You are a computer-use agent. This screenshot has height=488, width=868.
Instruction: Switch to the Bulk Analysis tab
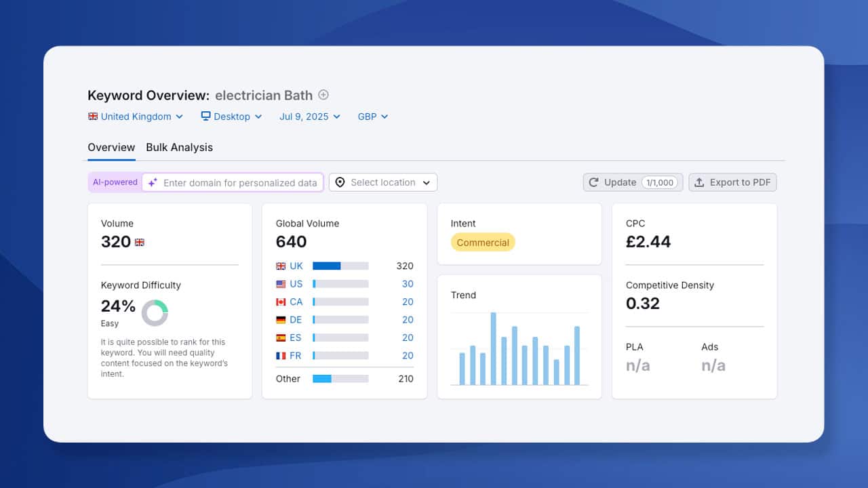pyautogui.click(x=179, y=147)
